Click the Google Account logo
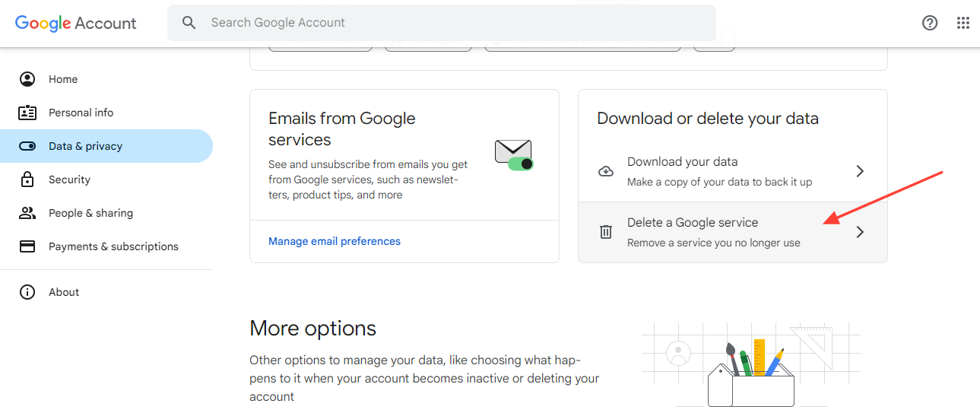The width and height of the screenshot is (980, 416). click(x=76, y=23)
